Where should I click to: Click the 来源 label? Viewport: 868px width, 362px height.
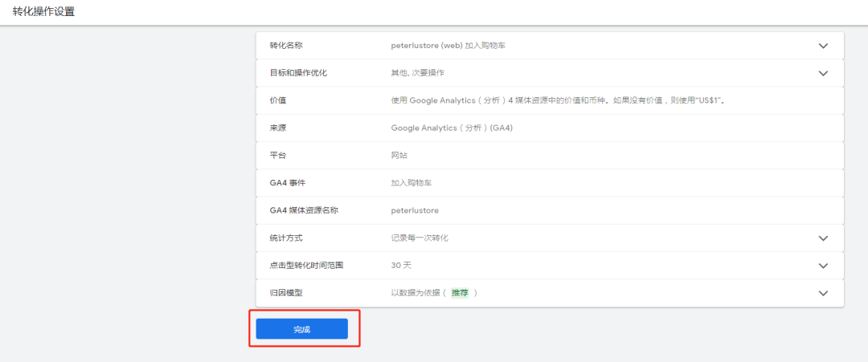click(278, 128)
